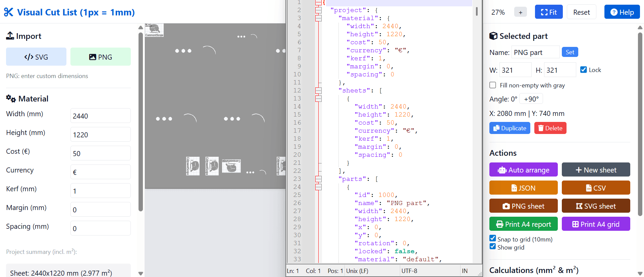Edit the part W field
644x277 pixels.
pos(516,70)
